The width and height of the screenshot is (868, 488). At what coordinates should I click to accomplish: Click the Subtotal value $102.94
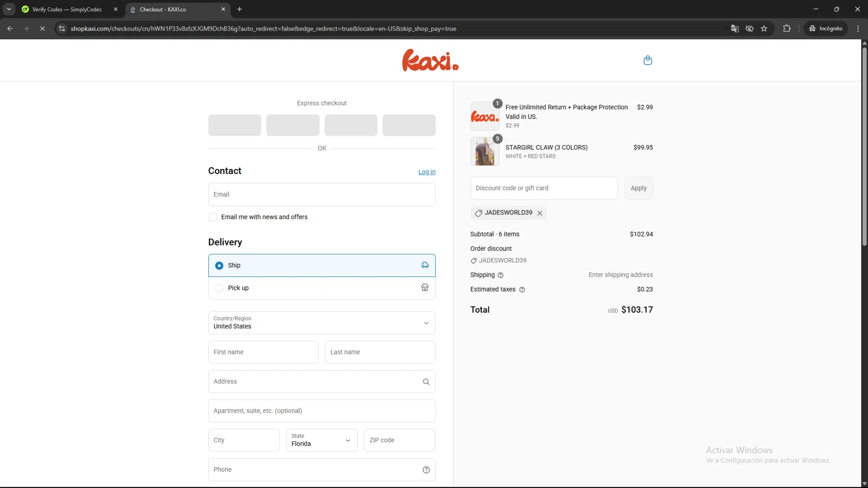click(641, 234)
